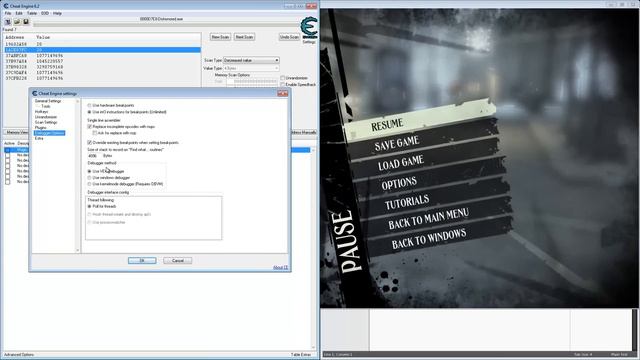Select address row 37A8FCA8 in results

click(x=102, y=56)
